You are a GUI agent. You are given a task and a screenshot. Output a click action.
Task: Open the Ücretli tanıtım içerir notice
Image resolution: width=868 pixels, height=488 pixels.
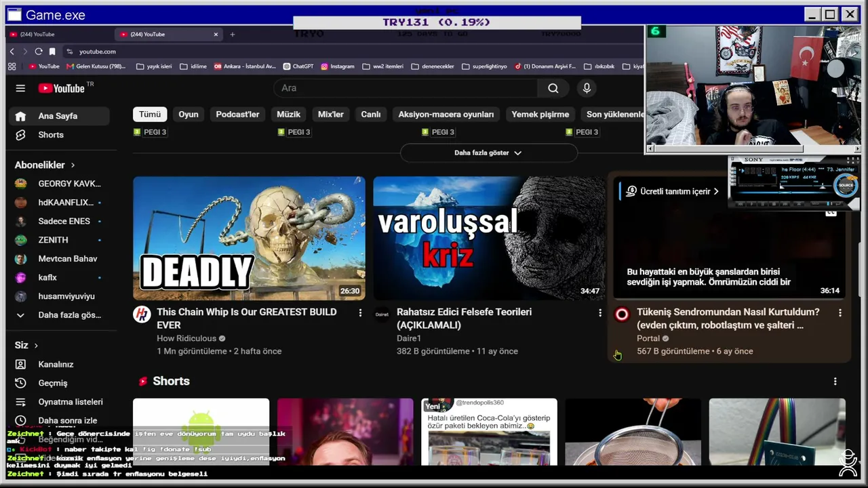click(x=672, y=191)
